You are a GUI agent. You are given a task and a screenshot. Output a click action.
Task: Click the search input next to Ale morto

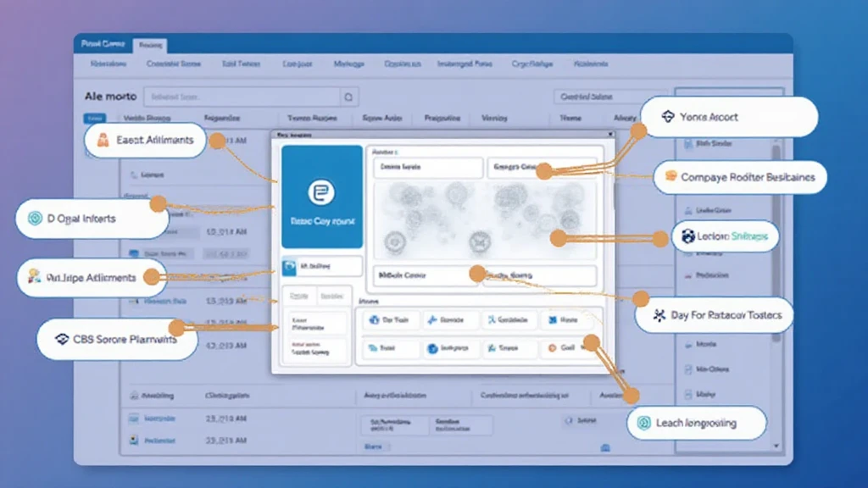pos(242,97)
